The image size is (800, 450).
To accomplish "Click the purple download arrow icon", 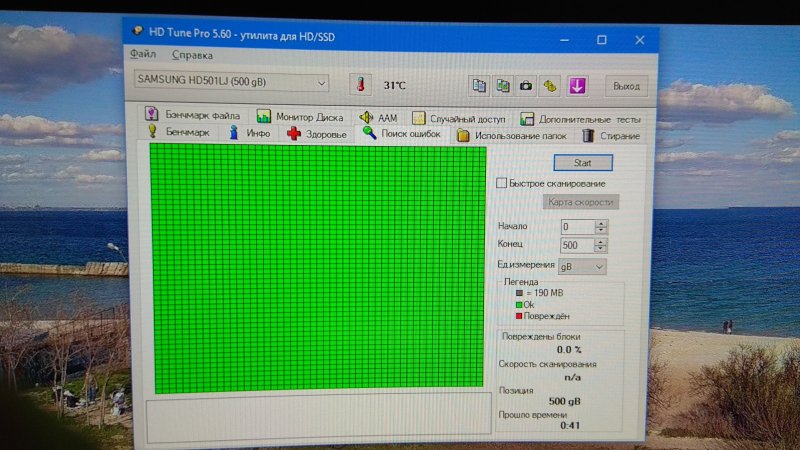I will click(577, 86).
